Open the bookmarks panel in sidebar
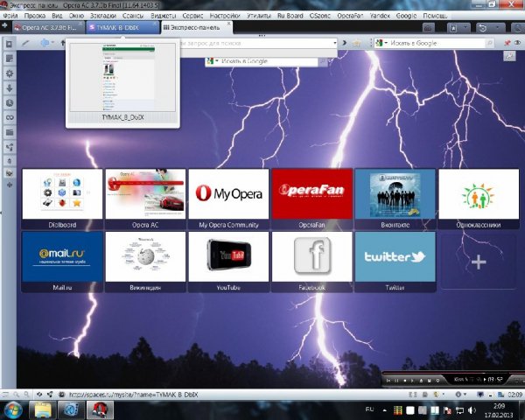525x420 pixels. coord(9,45)
